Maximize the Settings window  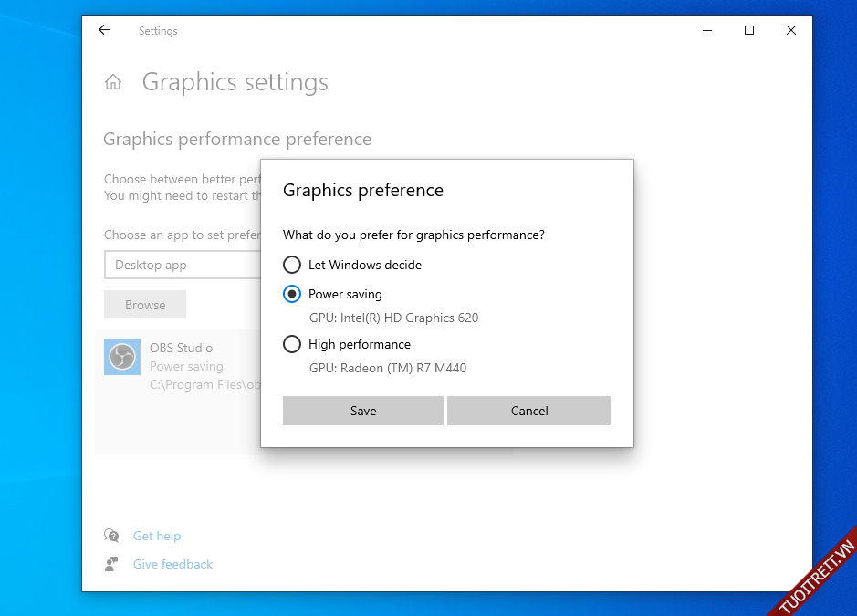point(749,30)
